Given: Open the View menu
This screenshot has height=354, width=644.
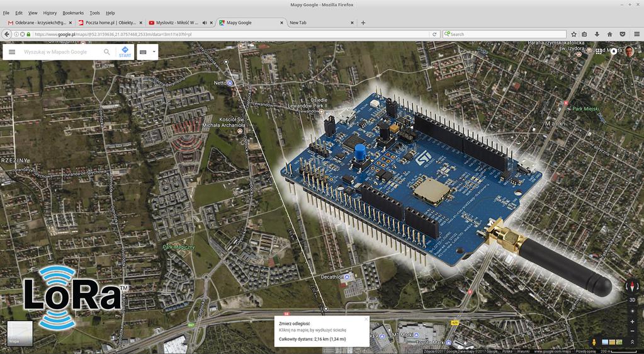Looking at the screenshot, I should (33, 13).
